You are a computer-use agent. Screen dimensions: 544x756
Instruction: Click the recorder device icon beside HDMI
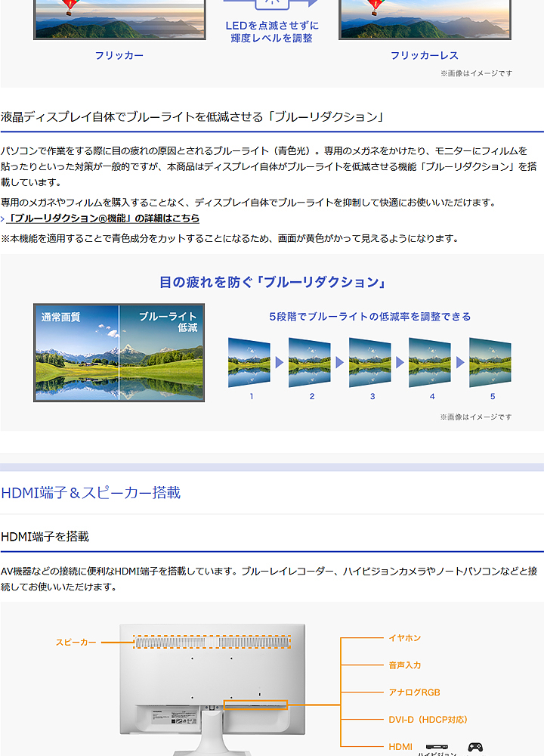click(x=437, y=747)
